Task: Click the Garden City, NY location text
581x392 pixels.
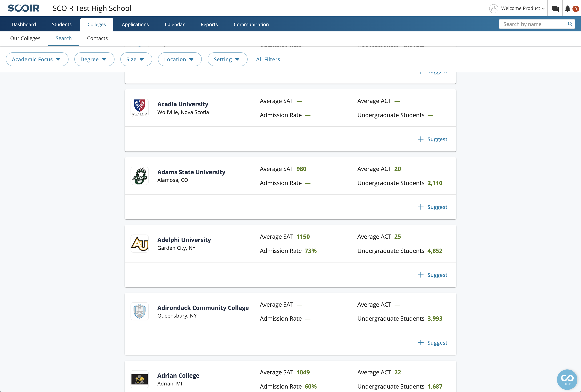Action: click(176, 248)
